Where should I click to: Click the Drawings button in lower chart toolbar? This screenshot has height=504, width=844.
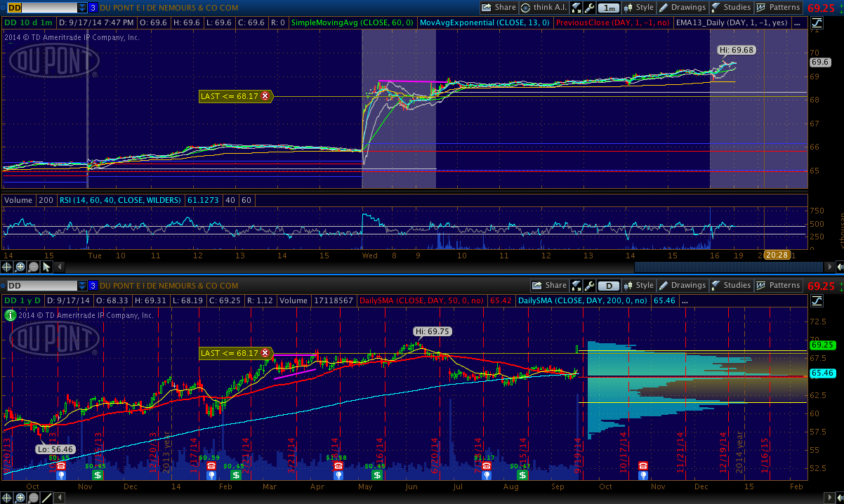pyautogui.click(x=682, y=286)
